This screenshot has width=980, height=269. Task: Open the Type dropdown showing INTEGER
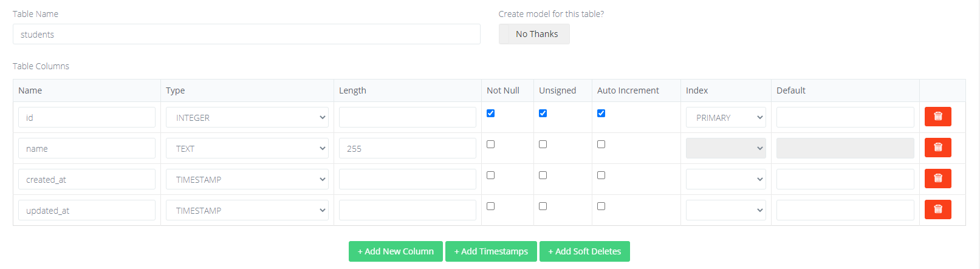pos(247,118)
